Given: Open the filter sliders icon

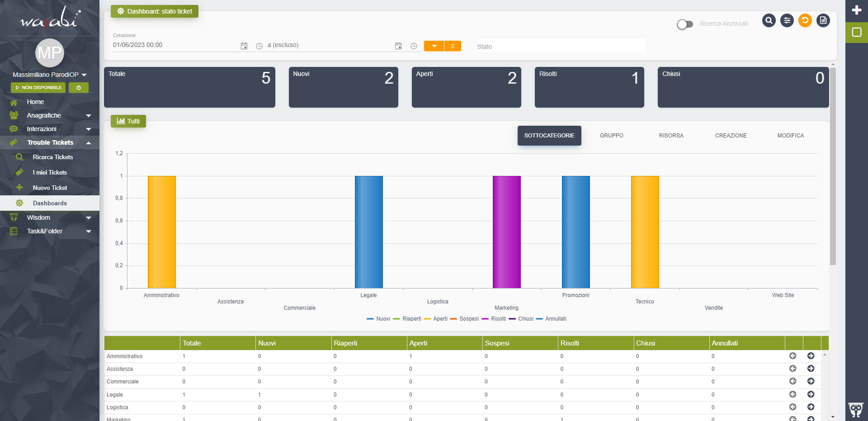Looking at the screenshot, I should coord(787,20).
